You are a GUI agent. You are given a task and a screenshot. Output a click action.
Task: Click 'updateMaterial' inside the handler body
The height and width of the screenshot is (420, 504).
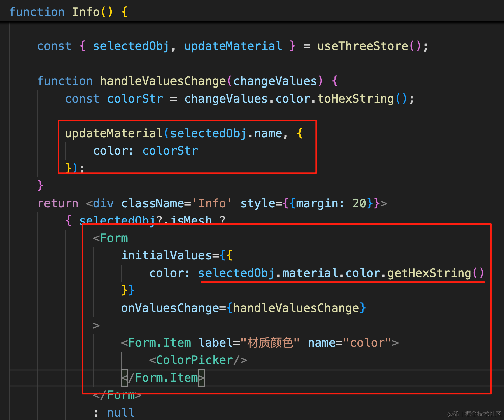pyautogui.click(x=114, y=133)
